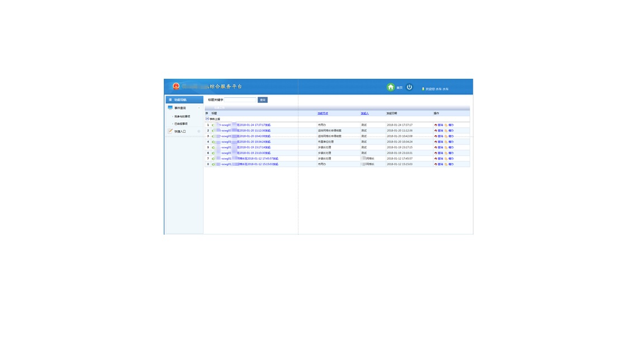The height and width of the screenshot is (362, 644).
Task: Click the 查询 search button
Action: pyautogui.click(x=263, y=100)
